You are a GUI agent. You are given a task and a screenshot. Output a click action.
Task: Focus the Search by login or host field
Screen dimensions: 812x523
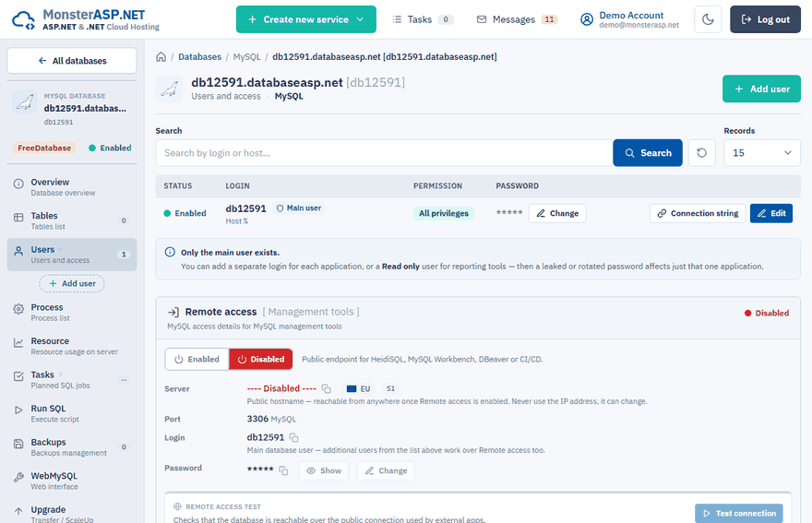(384, 153)
